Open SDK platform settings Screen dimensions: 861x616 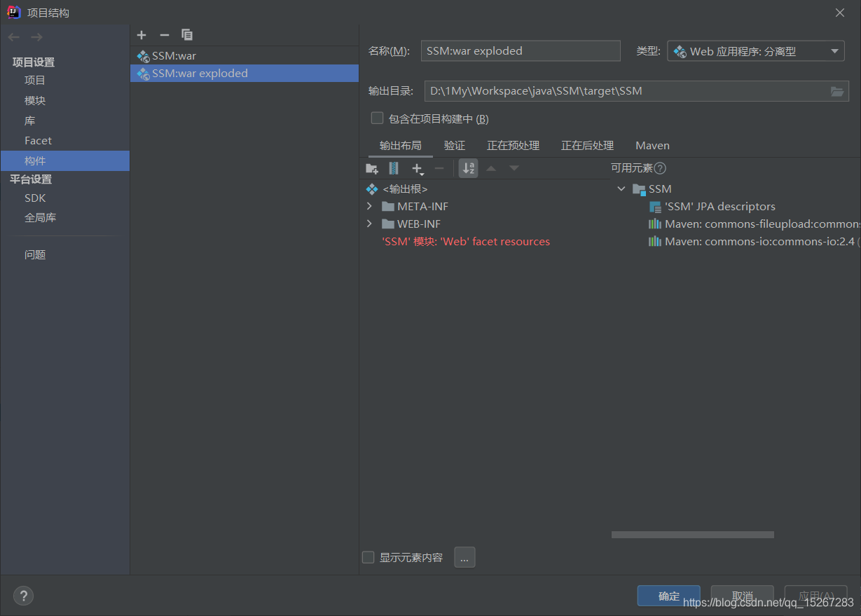point(35,198)
